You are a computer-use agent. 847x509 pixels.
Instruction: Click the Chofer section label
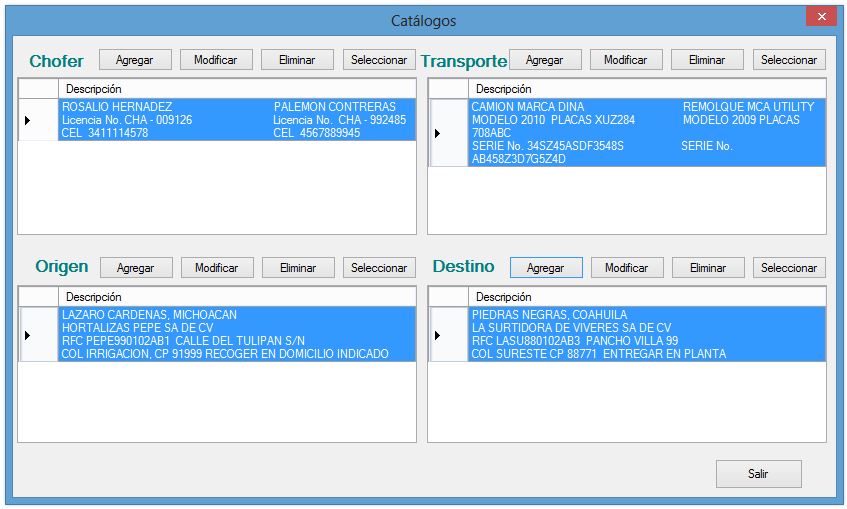pyautogui.click(x=56, y=61)
